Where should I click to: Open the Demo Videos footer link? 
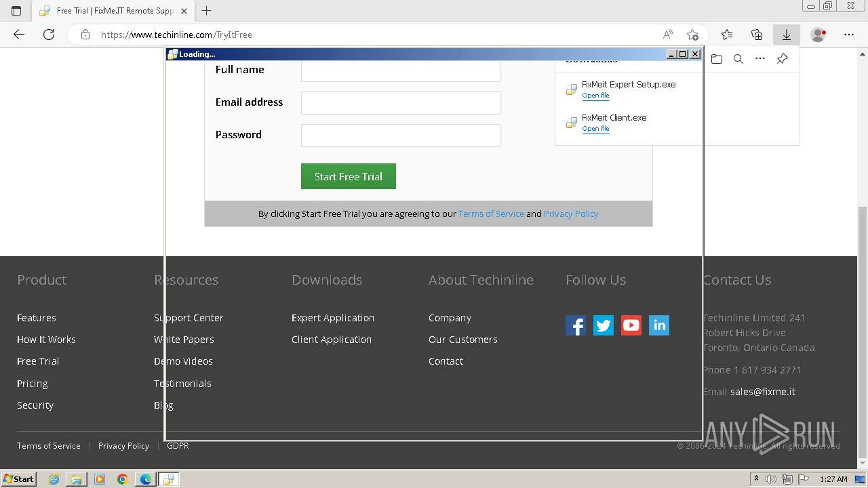[183, 361]
